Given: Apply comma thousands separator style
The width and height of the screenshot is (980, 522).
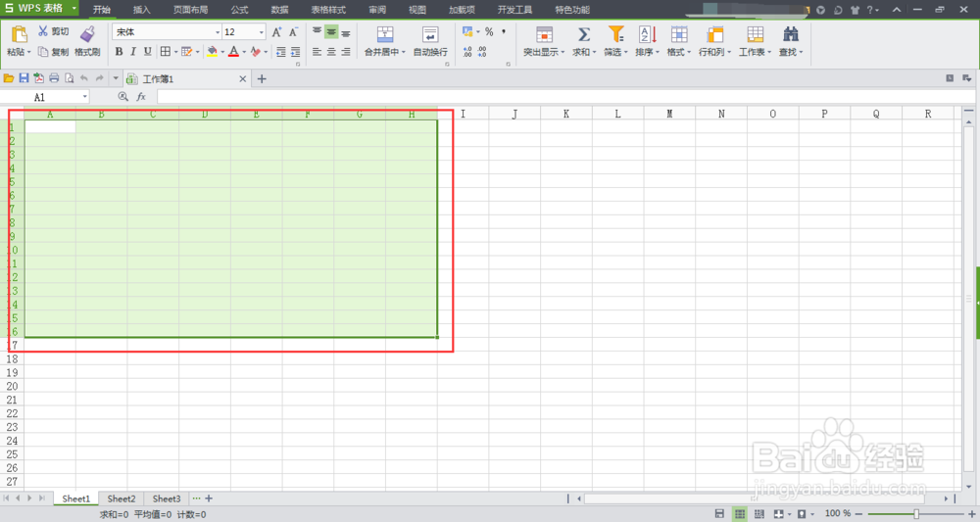Looking at the screenshot, I should point(504,32).
